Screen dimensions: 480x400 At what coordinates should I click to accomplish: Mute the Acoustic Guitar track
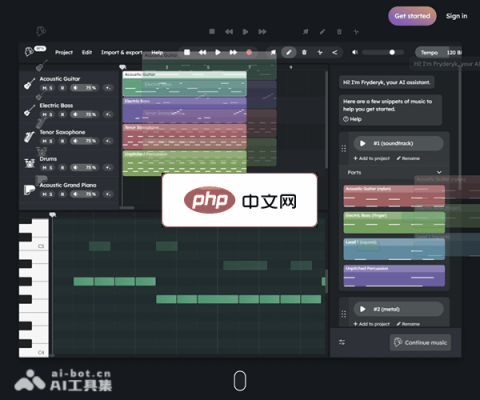click(x=44, y=88)
